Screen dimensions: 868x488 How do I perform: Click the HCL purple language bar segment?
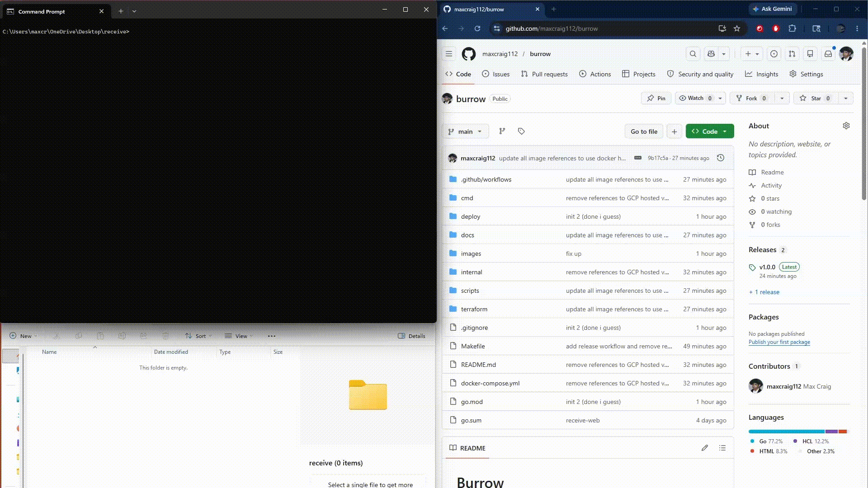pyautogui.click(x=831, y=432)
